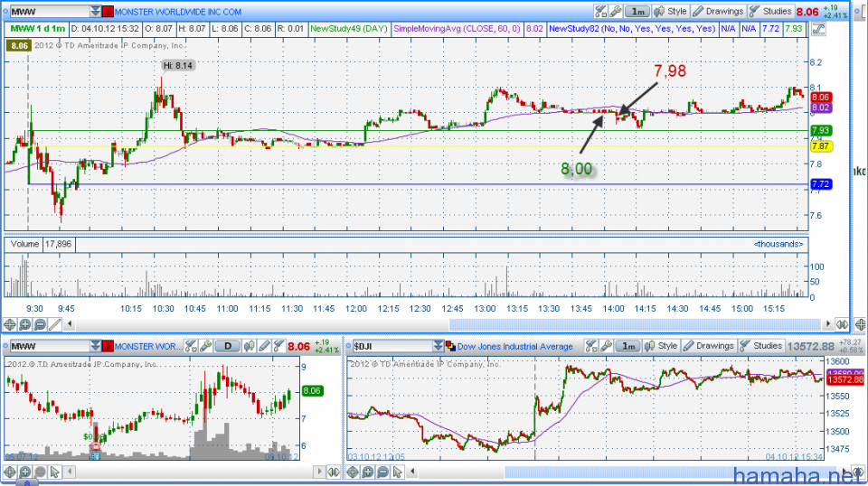Select pointer tool below $DJI chart
This screenshot has height=486, width=868.
tap(398, 472)
